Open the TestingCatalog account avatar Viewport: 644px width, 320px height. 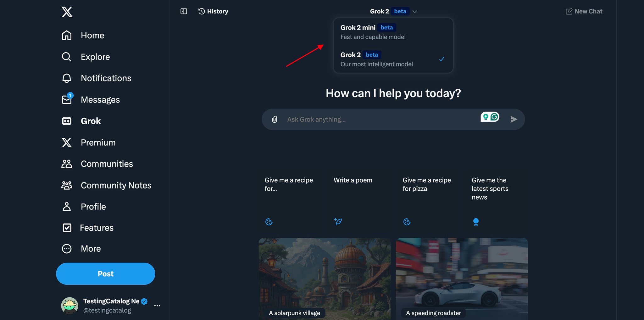[69, 305]
